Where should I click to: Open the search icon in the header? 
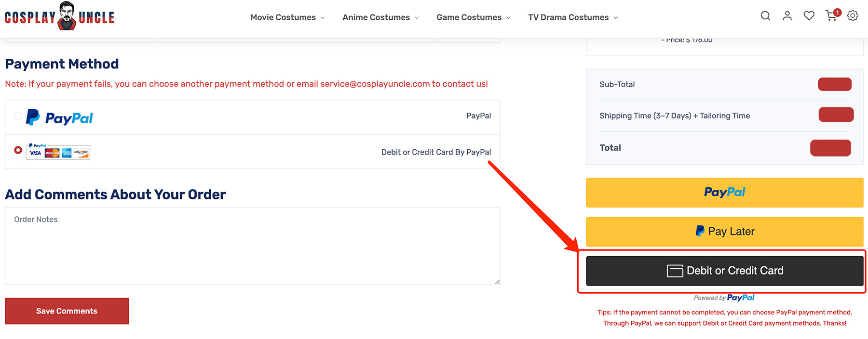[765, 16]
